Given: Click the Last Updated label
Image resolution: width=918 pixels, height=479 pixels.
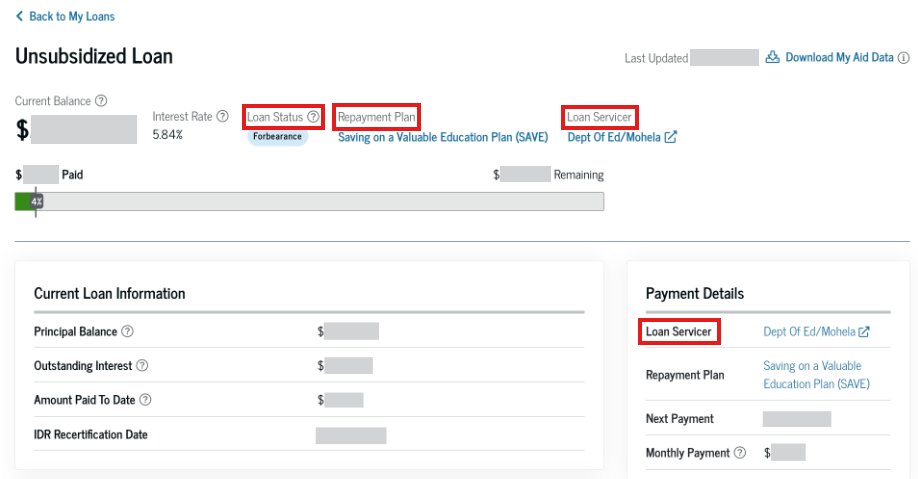Looking at the screenshot, I should pyautogui.click(x=656, y=58).
